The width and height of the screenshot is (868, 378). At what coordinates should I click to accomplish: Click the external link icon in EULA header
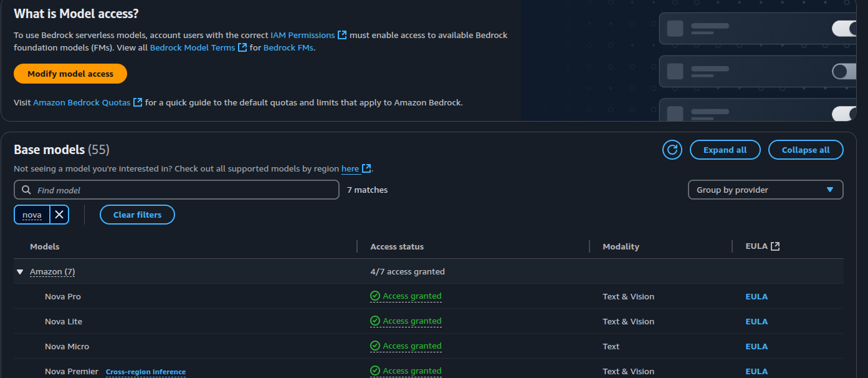click(x=775, y=246)
